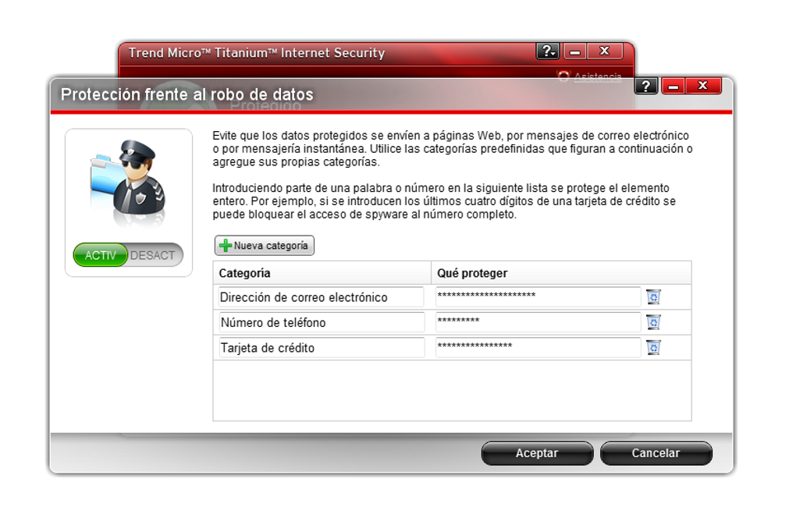The width and height of the screenshot is (796, 532).
Task: Click the green plus on Nueva categoría
Action: [225, 244]
